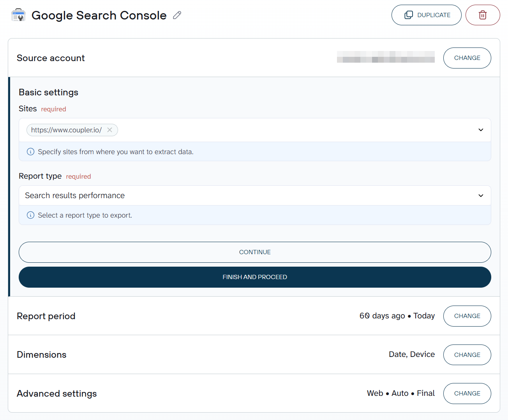The image size is (508, 420).
Task: Change the Source account
Action: point(467,58)
